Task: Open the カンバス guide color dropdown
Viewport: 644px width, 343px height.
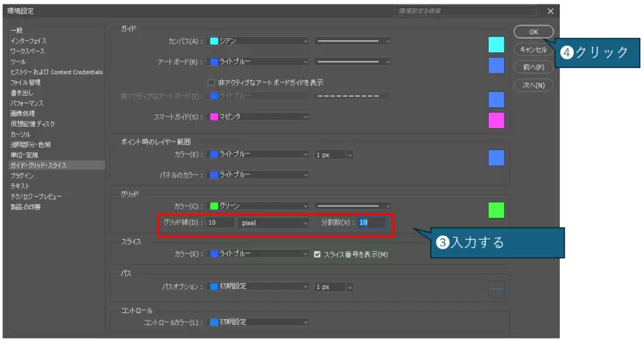Action: (x=259, y=41)
